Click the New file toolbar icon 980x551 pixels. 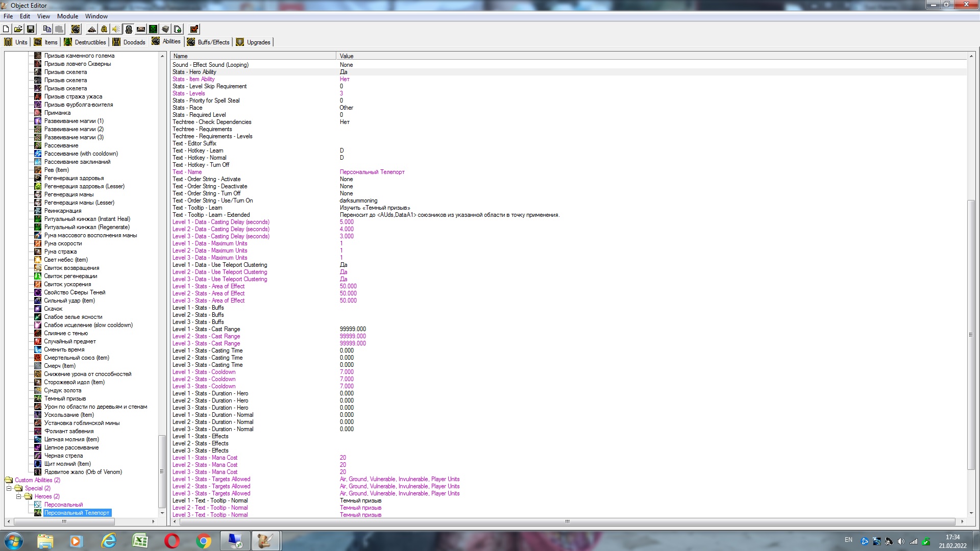6,29
